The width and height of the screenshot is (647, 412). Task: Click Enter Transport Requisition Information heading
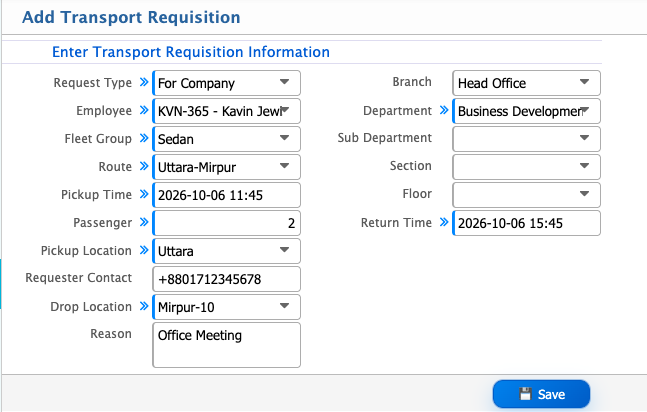coord(191,52)
